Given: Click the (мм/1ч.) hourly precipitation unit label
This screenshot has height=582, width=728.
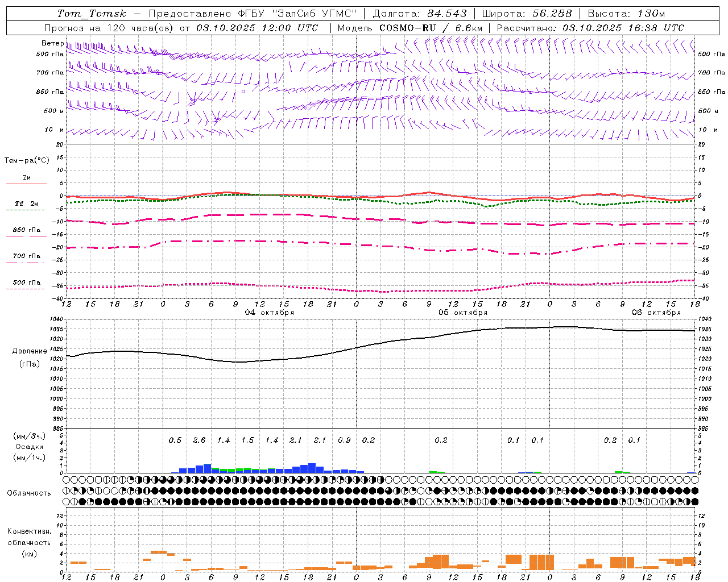Looking at the screenshot, I should (x=29, y=458).
